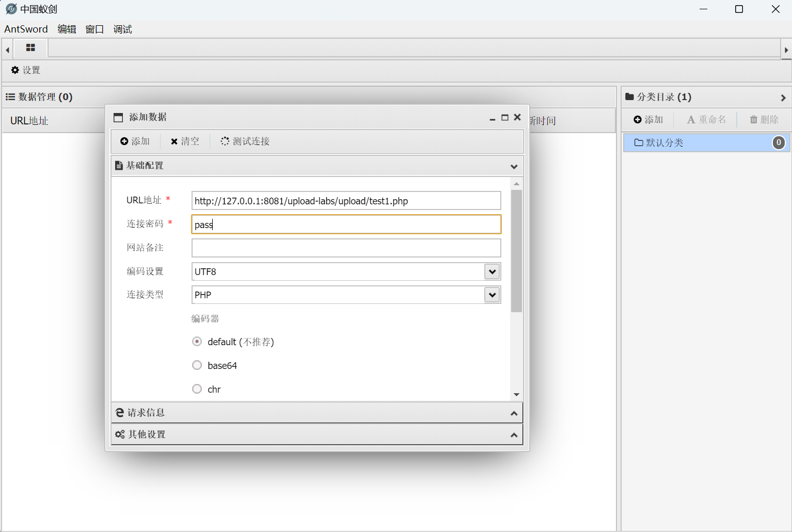Image resolution: width=792 pixels, height=532 pixels.
Task: Click the 数据管理 list icon
Action: coord(10,97)
